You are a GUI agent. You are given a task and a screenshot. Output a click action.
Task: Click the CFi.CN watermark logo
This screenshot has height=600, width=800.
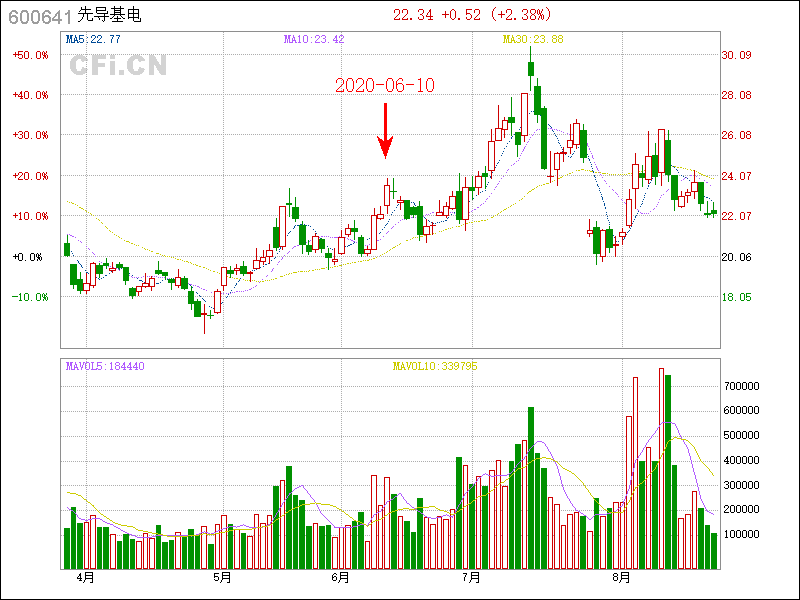(118, 66)
